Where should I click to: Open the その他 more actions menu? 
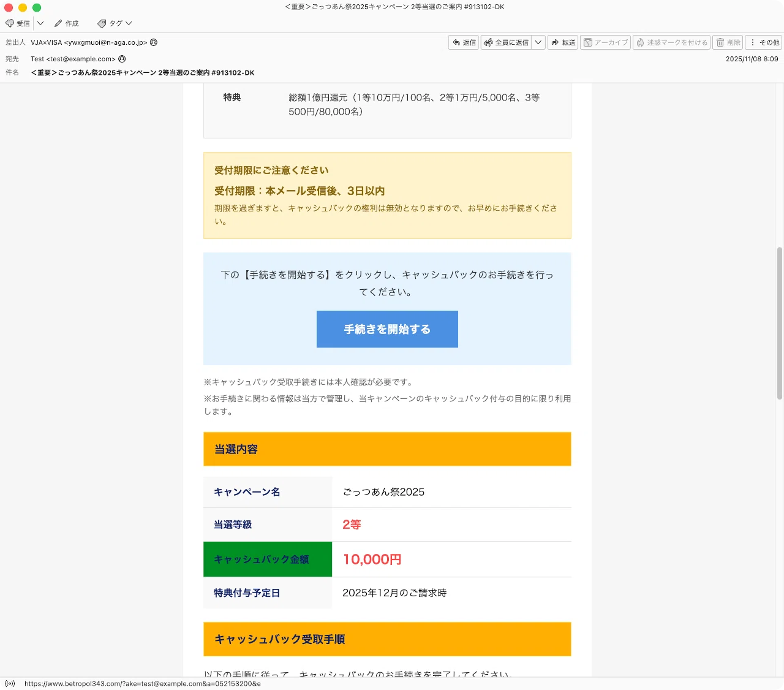(764, 42)
